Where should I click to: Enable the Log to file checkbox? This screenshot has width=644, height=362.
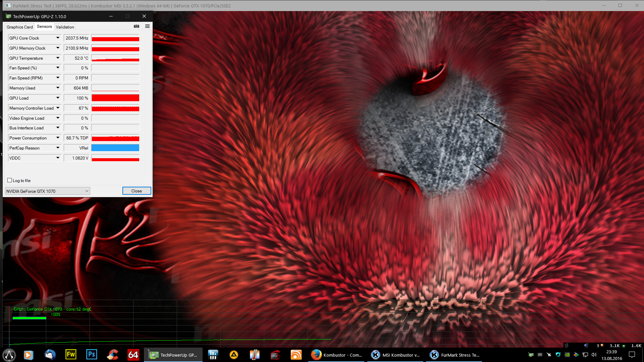(x=10, y=180)
